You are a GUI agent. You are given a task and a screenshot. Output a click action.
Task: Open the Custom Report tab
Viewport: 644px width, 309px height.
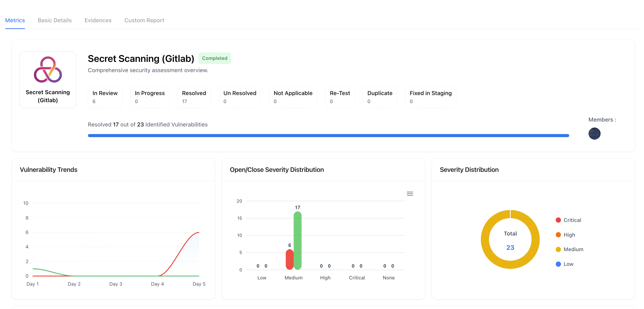click(x=144, y=20)
